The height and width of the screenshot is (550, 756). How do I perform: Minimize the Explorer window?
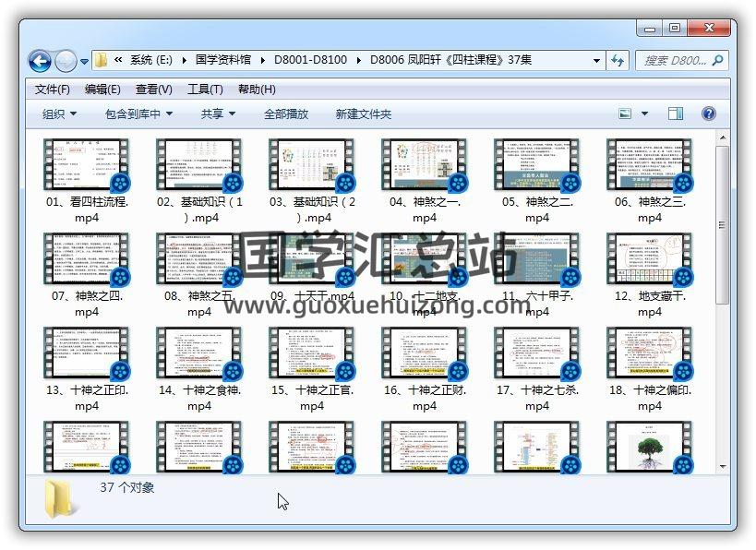click(650, 29)
